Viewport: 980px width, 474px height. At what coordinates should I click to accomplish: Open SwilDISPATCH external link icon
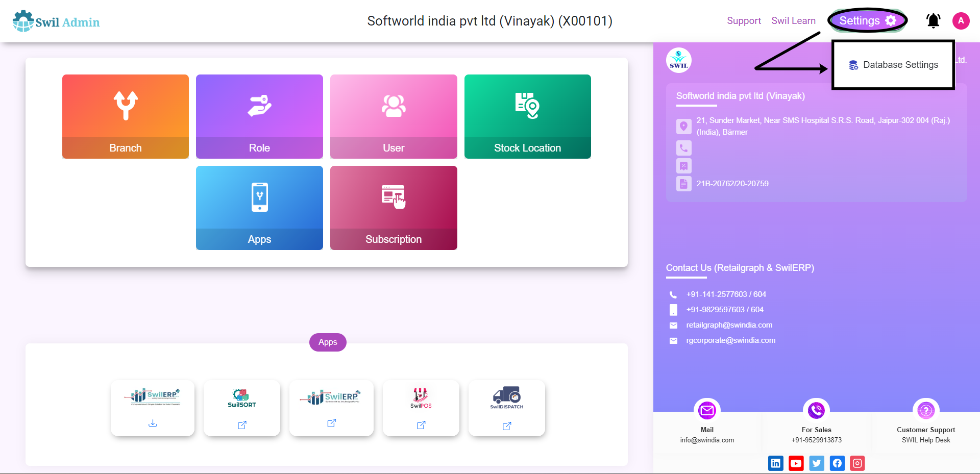pyautogui.click(x=507, y=426)
